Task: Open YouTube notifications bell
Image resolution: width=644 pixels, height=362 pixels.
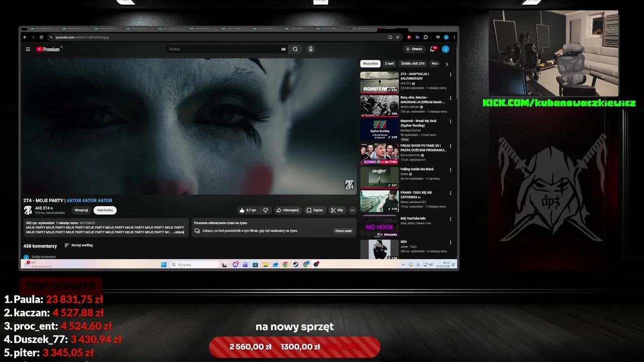Action: 432,49
